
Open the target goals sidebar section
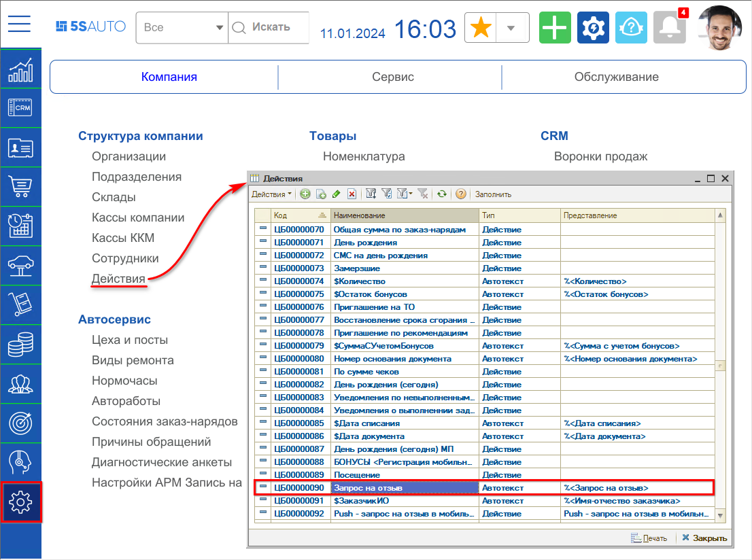[x=20, y=423]
